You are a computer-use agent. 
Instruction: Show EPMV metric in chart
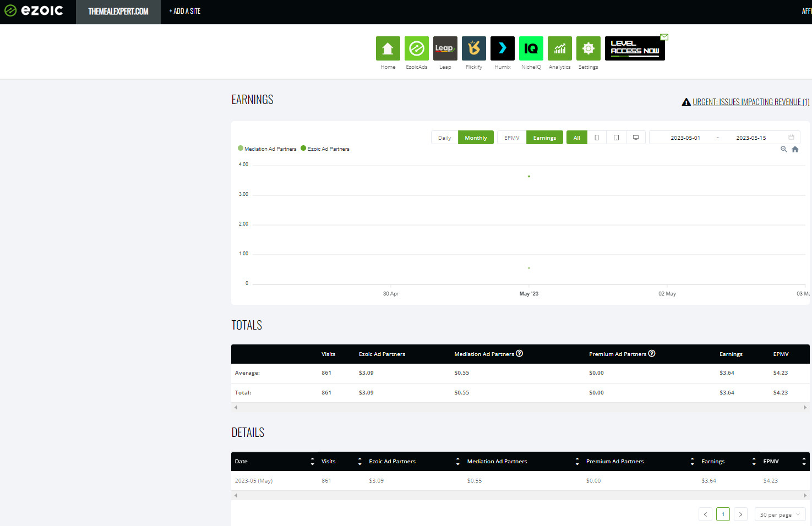512,138
